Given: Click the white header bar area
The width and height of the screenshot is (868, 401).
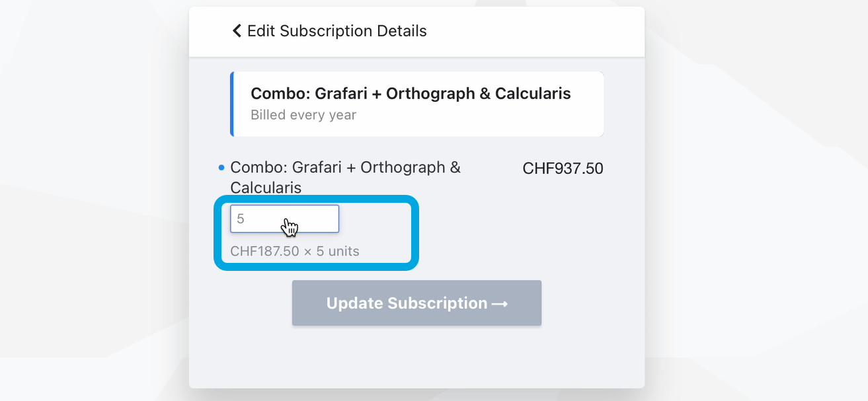Looking at the screenshot, I should pos(529,31).
